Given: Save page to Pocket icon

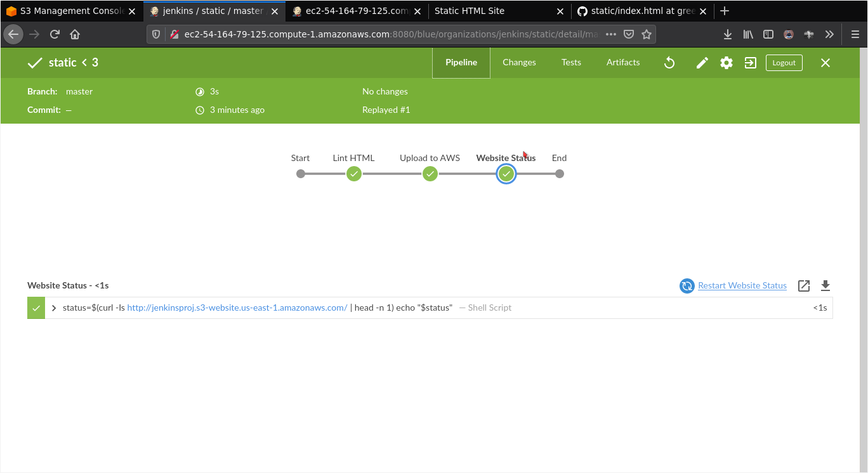Looking at the screenshot, I should click(629, 34).
